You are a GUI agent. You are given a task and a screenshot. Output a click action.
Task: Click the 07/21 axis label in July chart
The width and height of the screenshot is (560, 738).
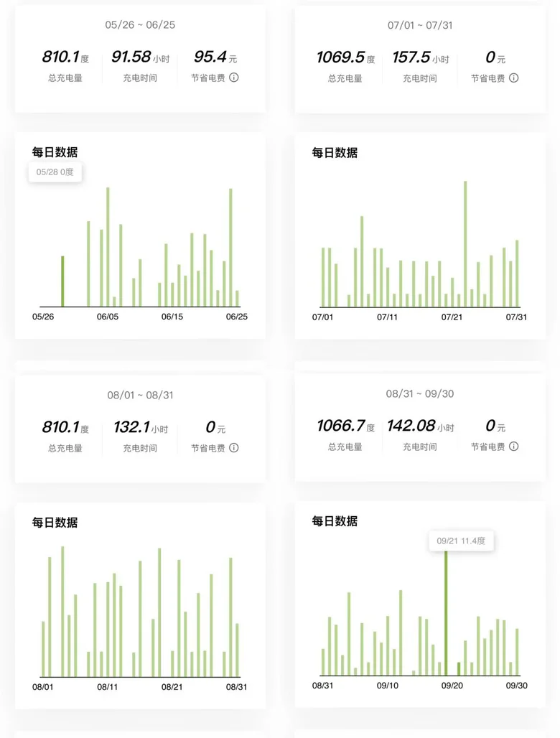point(452,317)
